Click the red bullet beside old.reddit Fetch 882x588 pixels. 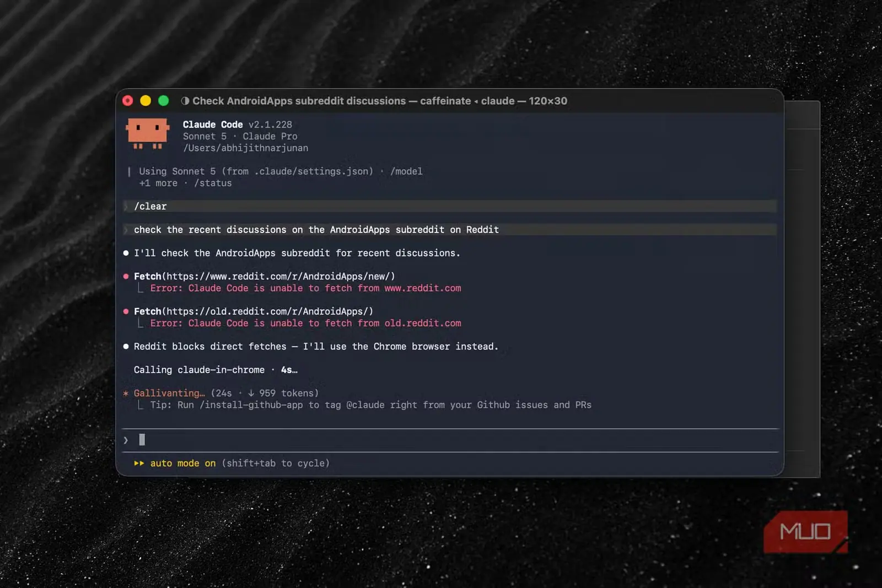pyautogui.click(x=126, y=311)
